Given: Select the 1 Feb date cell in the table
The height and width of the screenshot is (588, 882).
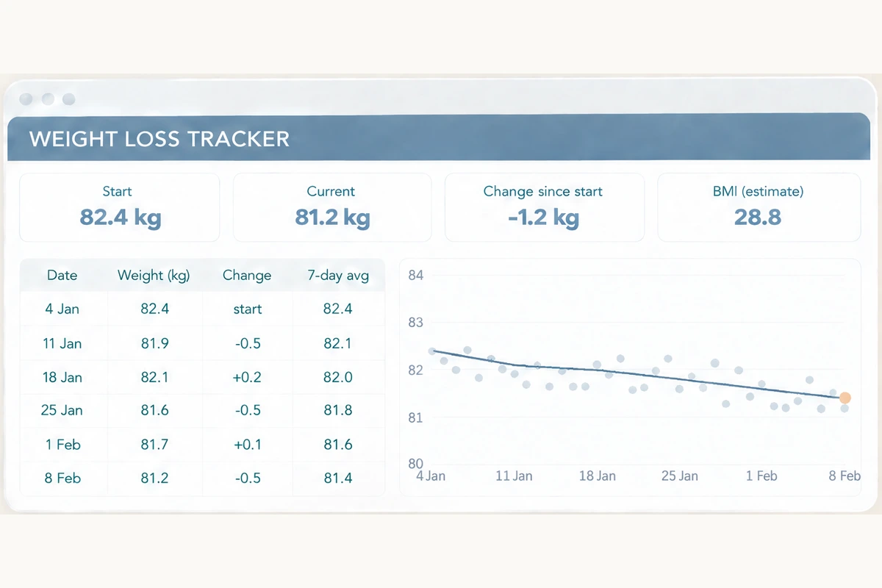Looking at the screenshot, I should 62,445.
